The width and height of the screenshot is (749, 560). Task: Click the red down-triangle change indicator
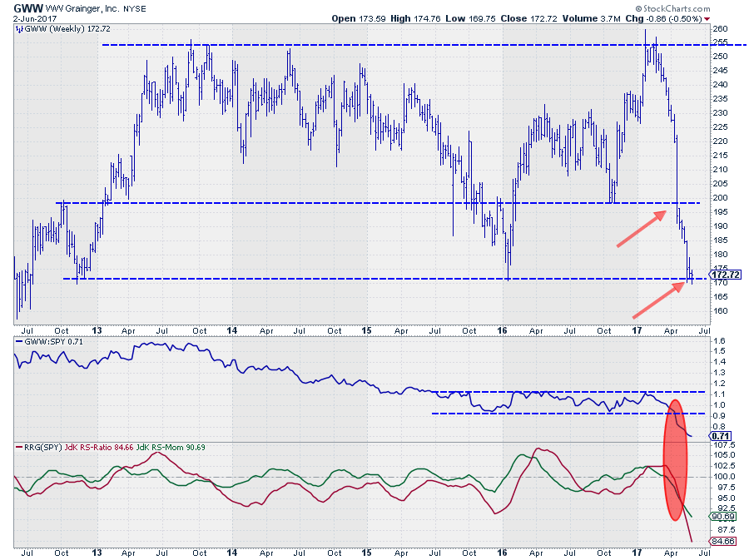click(x=707, y=18)
